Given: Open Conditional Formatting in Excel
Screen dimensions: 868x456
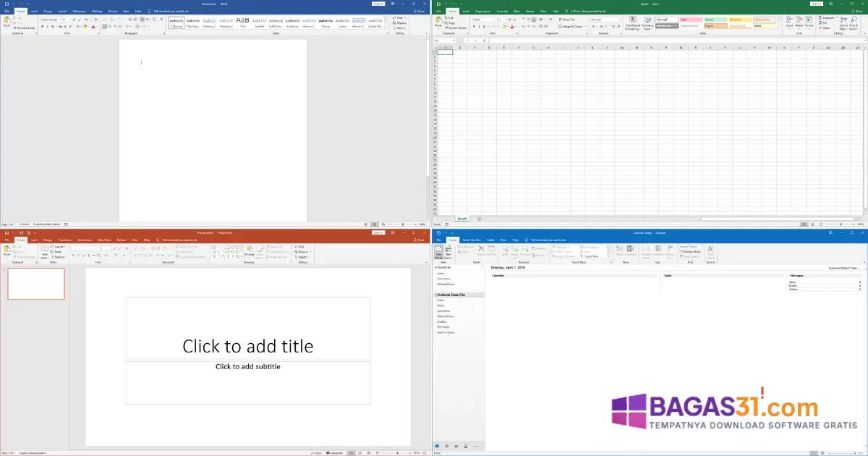Looking at the screenshot, I should point(632,23).
